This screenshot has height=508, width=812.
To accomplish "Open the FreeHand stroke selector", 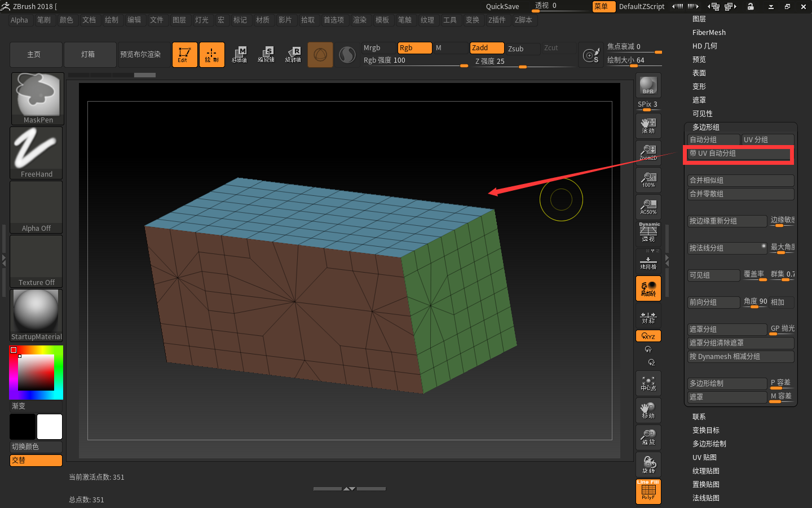I will tap(36, 152).
